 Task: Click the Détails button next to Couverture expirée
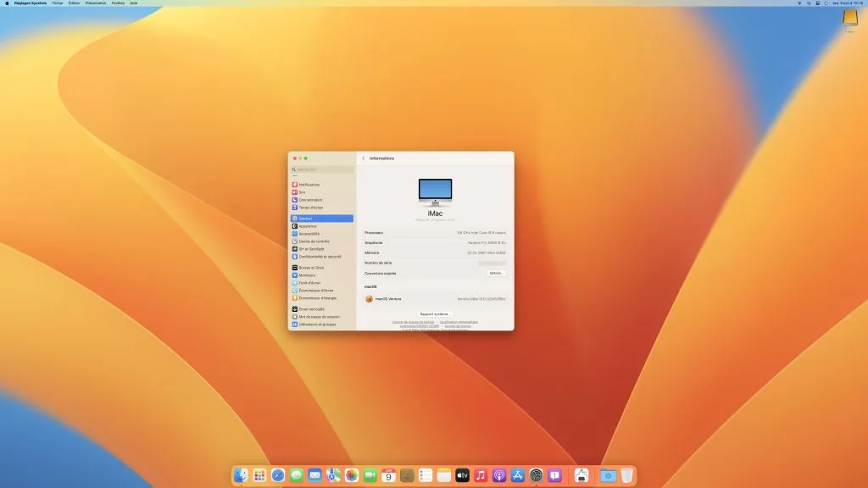497,272
